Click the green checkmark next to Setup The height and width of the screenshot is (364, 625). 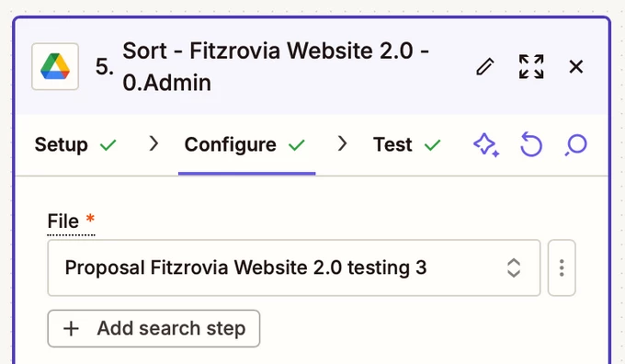click(x=108, y=145)
